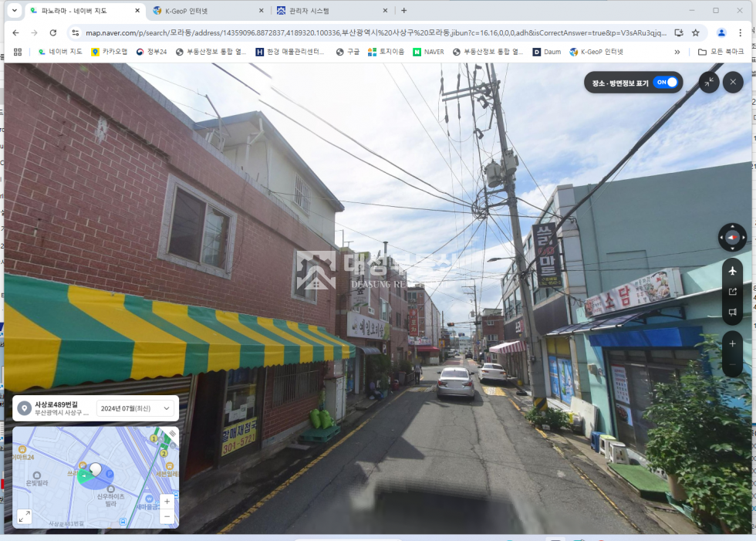
Task: Open the 카카오맵 bookmark
Action: tap(109, 52)
